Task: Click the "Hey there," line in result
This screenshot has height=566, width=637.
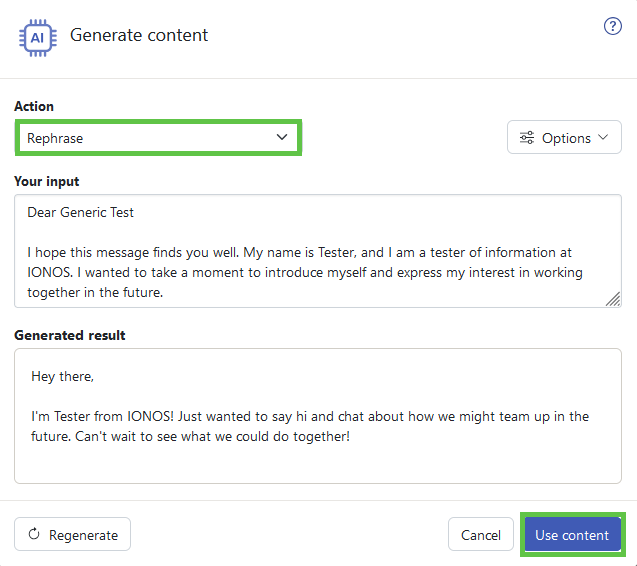Action: coord(63,377)
